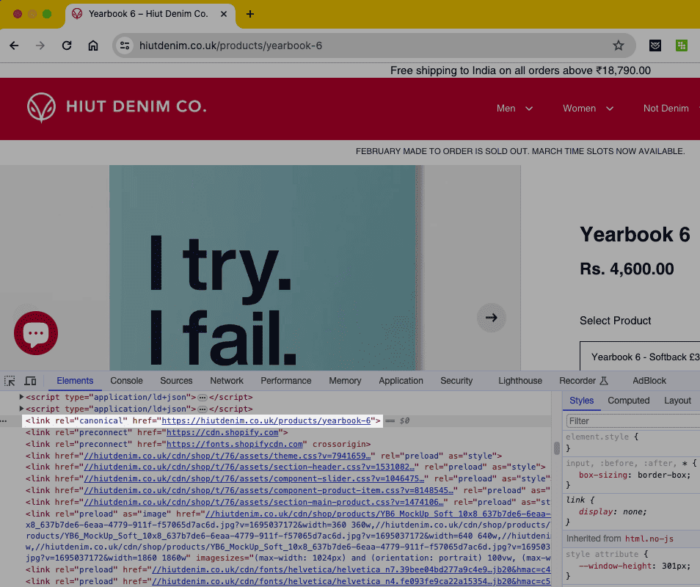Open the mail extension icon
Screen dimensions: 700x587
(x=655, y=46)
